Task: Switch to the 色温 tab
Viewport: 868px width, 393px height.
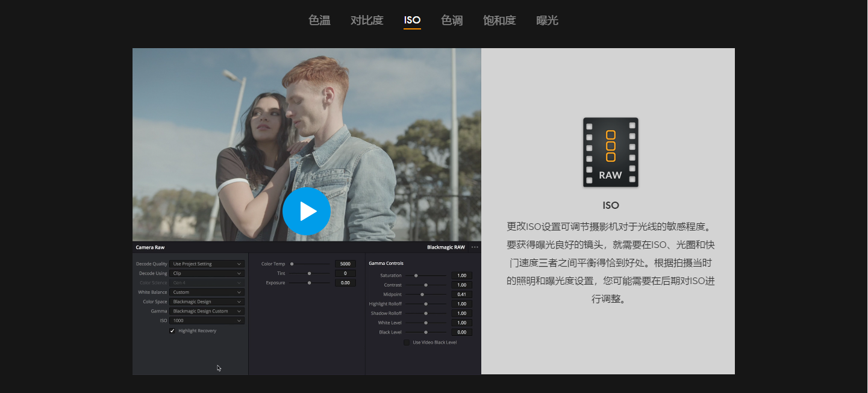Action: [x=319, y=20]
